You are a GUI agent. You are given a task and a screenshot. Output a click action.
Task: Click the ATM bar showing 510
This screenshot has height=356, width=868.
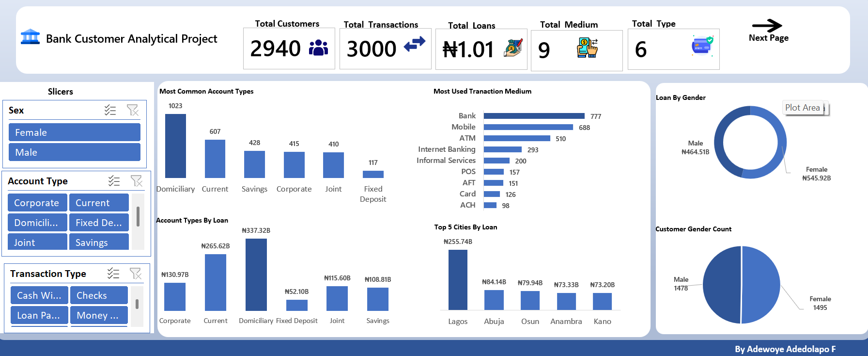[x=517, y=138]
